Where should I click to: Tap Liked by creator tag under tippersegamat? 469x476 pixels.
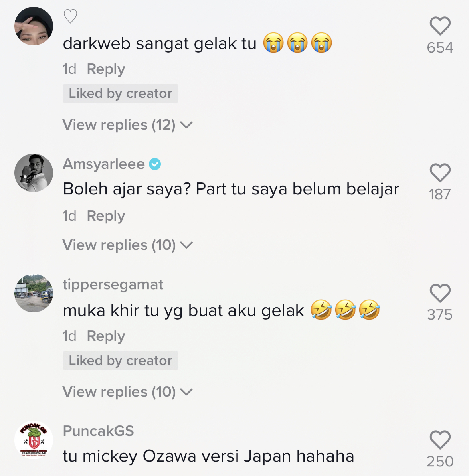pos(120,361)
